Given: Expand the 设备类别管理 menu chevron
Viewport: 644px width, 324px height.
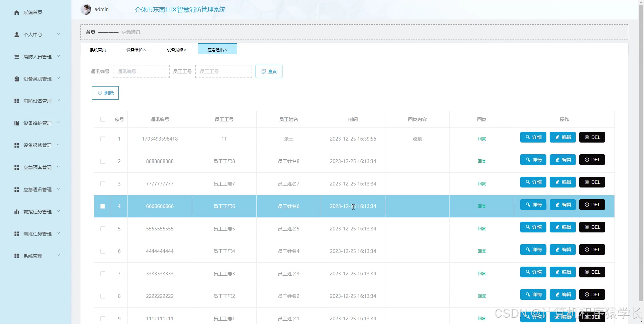Looking at the screenshot, I should [x=58, y=78].
